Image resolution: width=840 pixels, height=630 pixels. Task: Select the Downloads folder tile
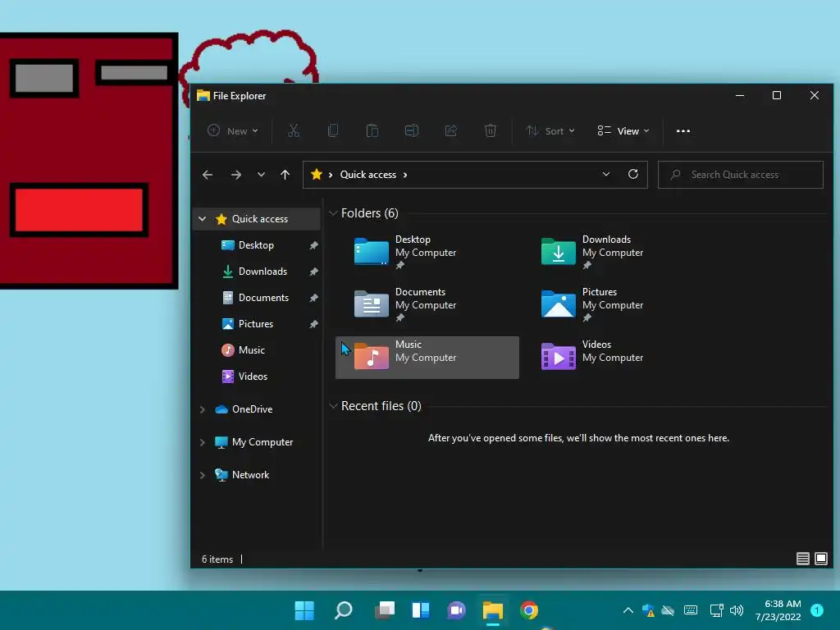tap(614, 253)
